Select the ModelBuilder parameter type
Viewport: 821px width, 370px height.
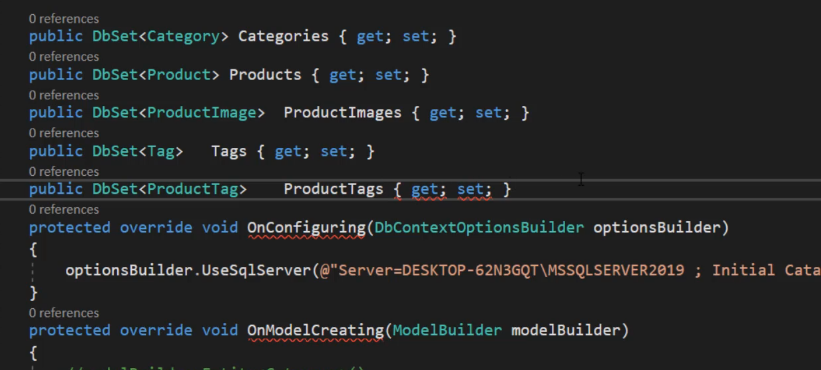tap(447, 331)
